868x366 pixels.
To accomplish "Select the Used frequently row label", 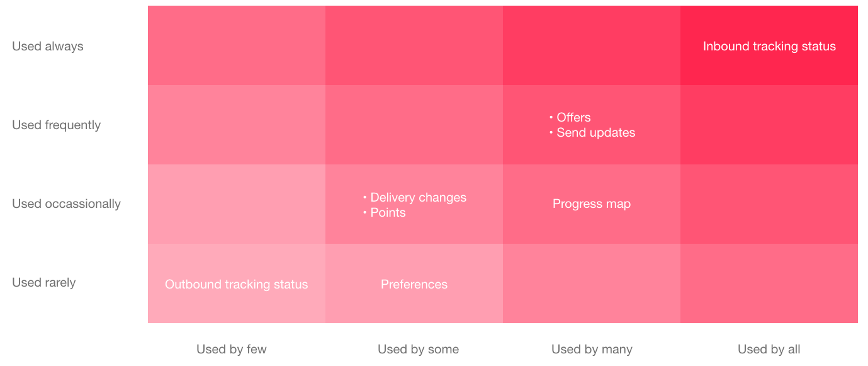I will 57,125.
